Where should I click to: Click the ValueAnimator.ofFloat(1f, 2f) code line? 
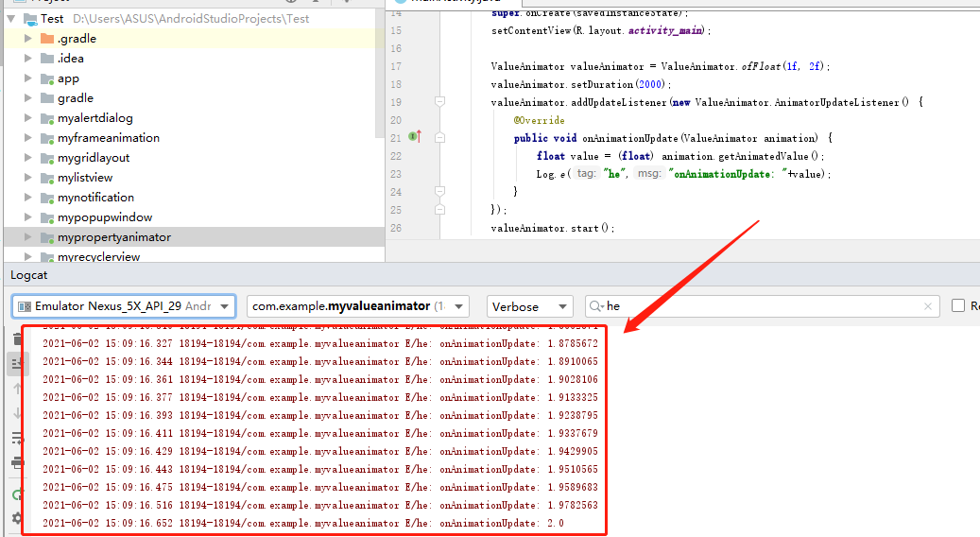(660, 66)
